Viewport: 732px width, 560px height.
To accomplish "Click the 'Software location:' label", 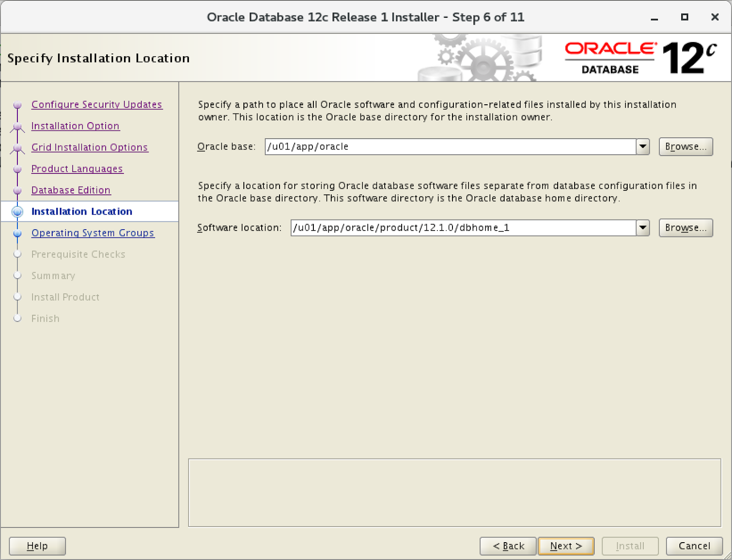I will click(239, 227).
